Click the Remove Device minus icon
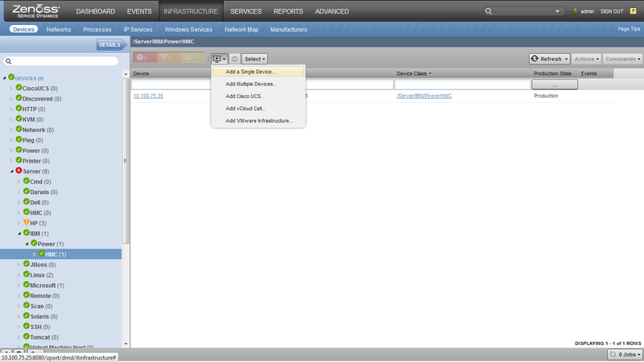This screenshot has width=644, height=362. [234, 59]
